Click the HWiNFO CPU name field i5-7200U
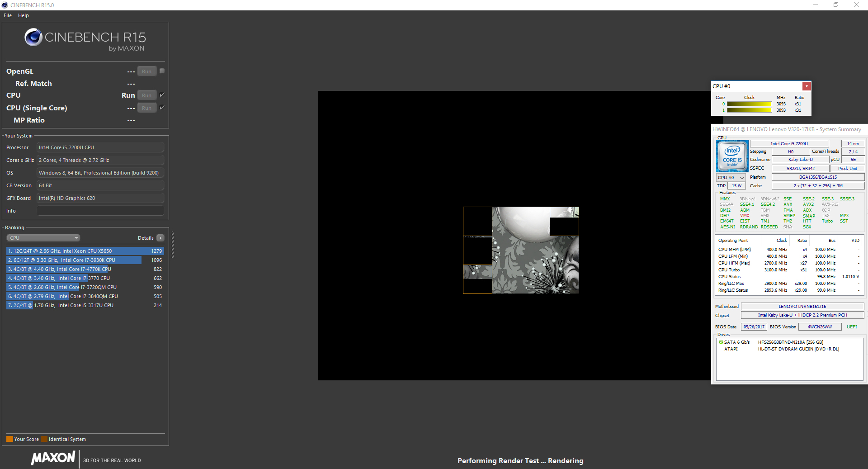868x469 pixels. click(x=789, y=144)
